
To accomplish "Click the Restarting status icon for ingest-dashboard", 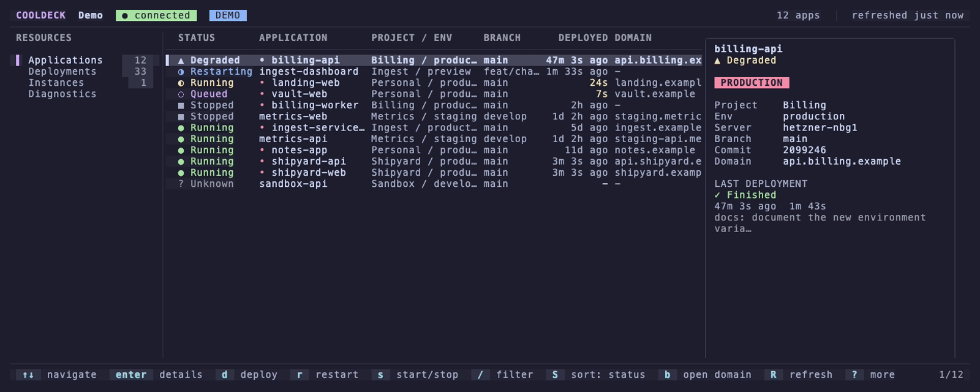I will pyautogui.click(x=181, y=72).
